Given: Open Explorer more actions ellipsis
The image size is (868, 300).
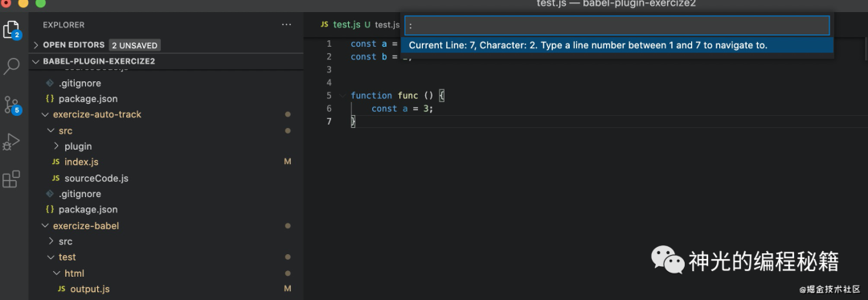Looking at the screenshot, I should (286, 25).
